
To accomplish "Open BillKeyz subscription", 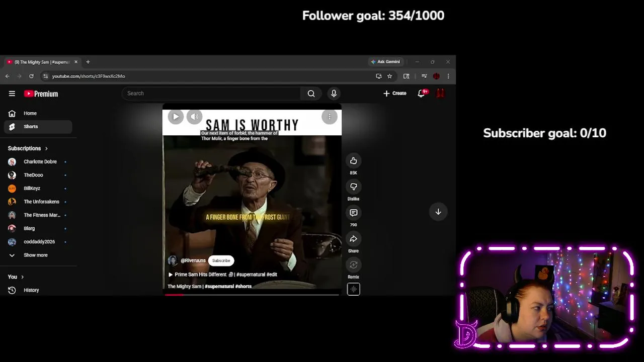I will tap(38, 189).
